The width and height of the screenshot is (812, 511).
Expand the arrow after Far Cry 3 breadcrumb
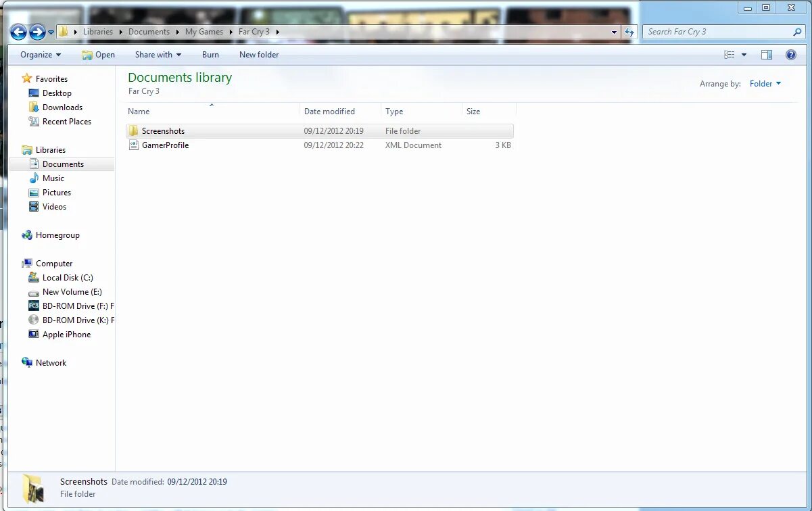[x=277, y=32]
